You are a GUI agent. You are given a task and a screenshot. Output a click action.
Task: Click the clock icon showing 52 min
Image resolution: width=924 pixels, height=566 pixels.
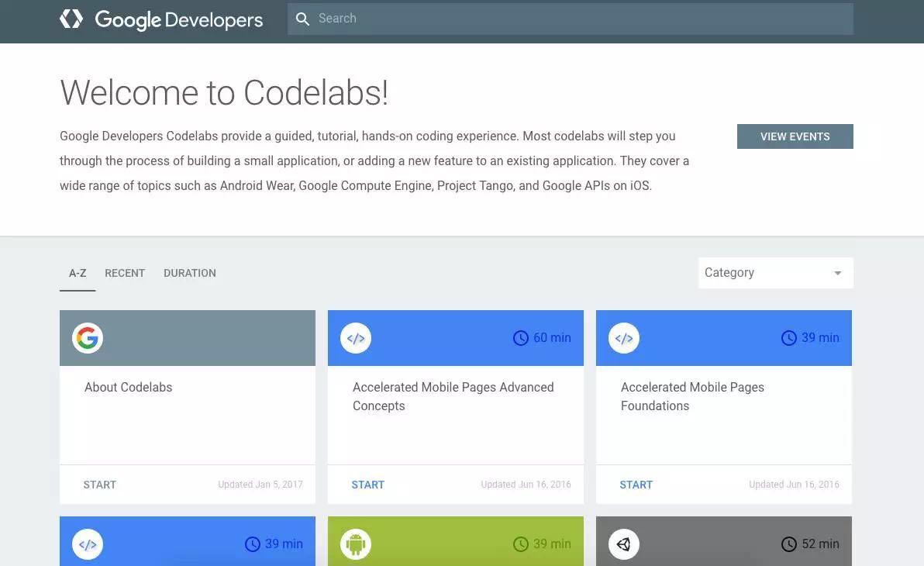[x=788, y=544]
